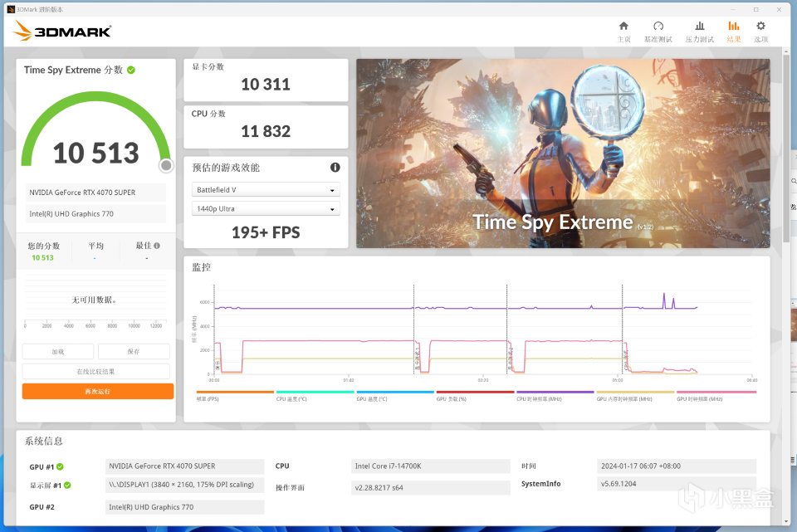Click the dashed marker at chart time 00:00

214,329
